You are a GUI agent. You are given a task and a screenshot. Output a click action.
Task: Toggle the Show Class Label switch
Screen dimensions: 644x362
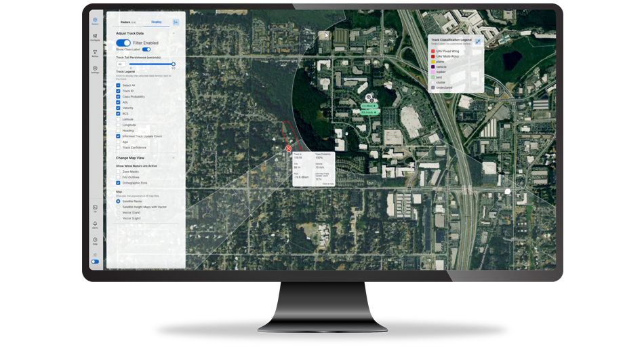146,49
